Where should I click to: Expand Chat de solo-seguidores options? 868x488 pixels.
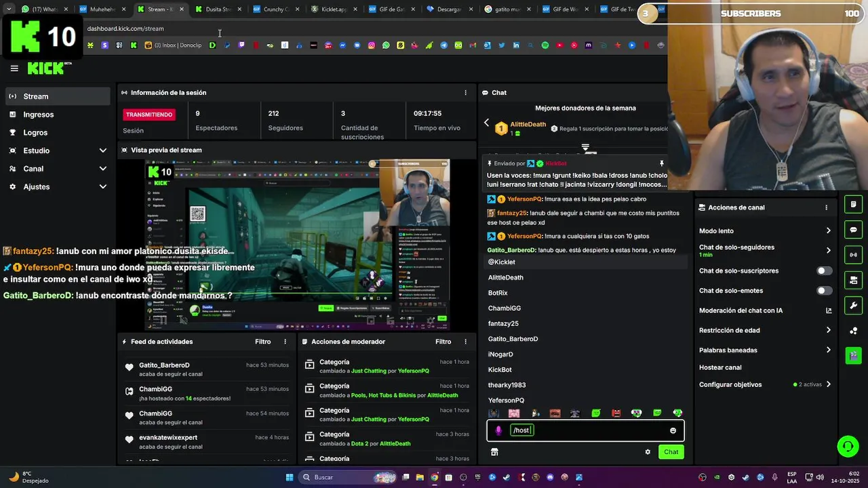click(828, 251)
